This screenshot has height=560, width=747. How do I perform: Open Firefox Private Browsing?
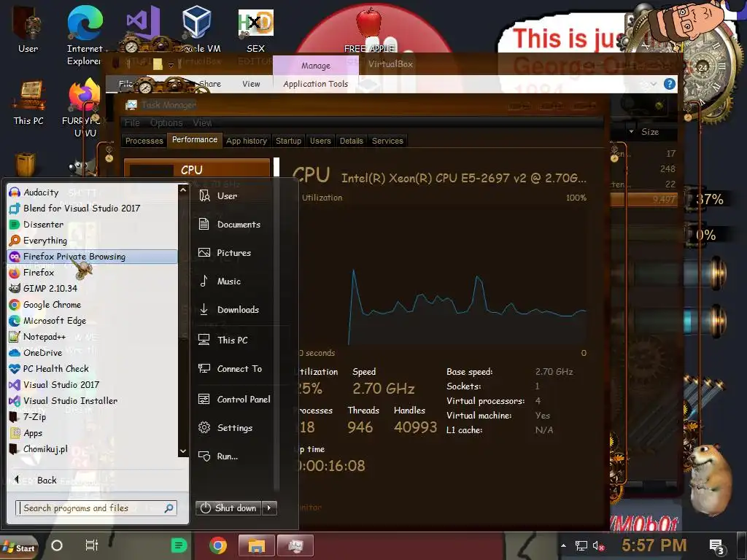[93, 257]
